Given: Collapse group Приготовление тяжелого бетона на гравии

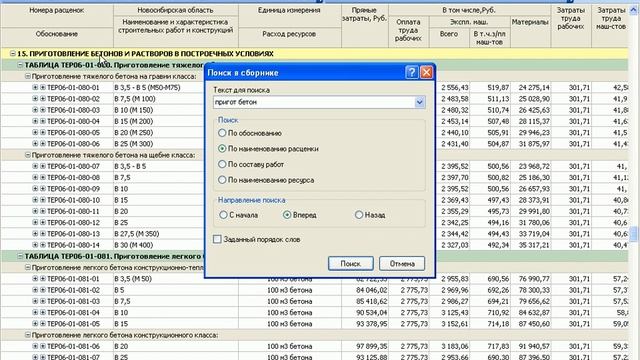Looking at the screenshot, I should click(x=28, y=76).
